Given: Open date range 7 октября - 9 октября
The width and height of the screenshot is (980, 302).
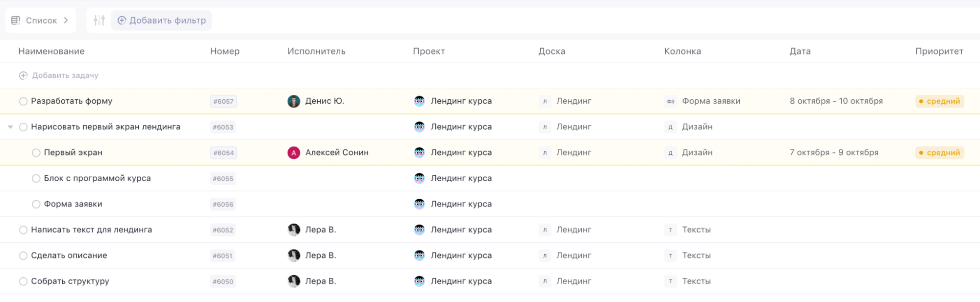Looking at the screenshot, I should (834, 153).
